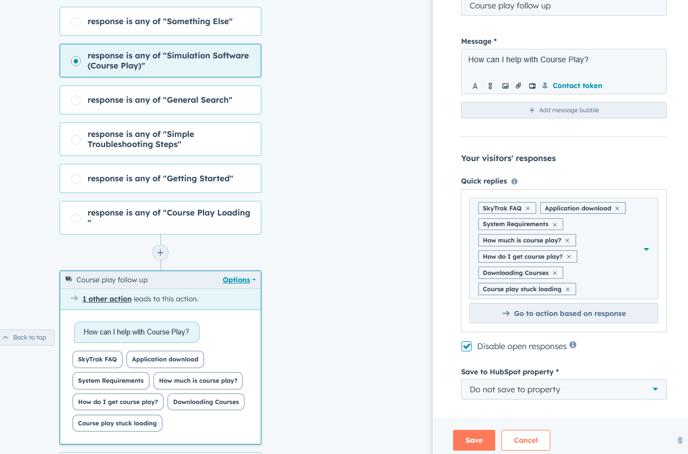Viewport: 688px width, 454px height.
Task: Click "Add message bubble" button
Action: pyautogui.click(x=563, y=110)
